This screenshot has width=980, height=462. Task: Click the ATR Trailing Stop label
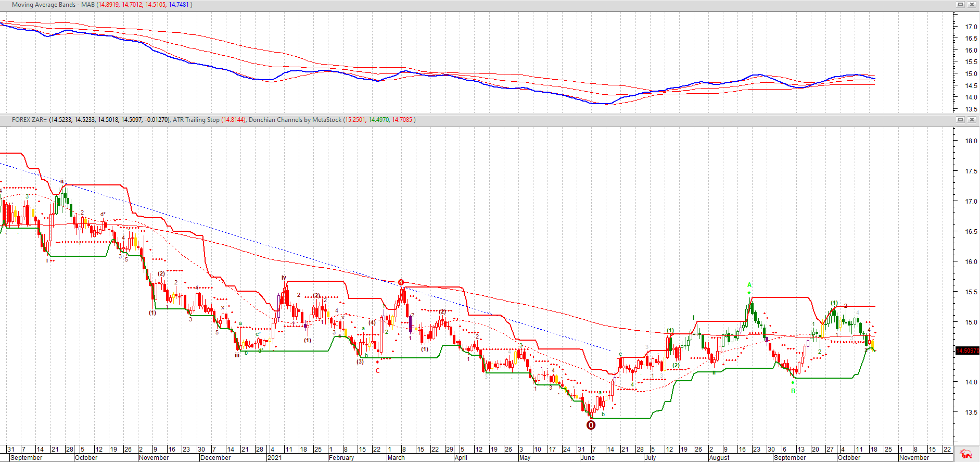coord(196,120)
